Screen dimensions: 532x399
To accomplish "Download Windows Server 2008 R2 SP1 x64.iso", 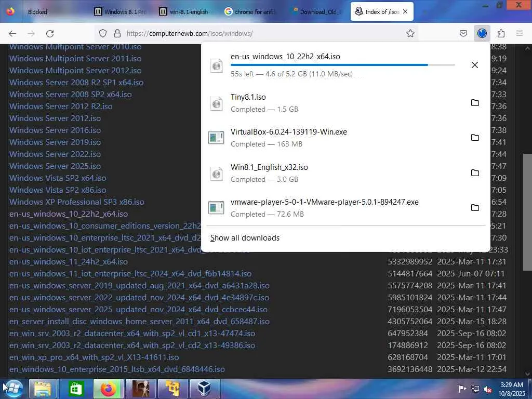I will click(x=76, y=83).
